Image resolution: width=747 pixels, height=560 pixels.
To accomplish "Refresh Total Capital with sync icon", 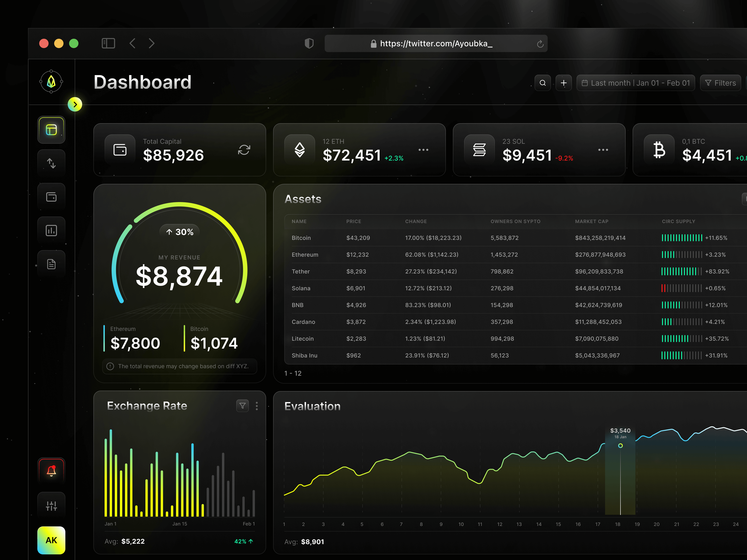I will [244, 150].
